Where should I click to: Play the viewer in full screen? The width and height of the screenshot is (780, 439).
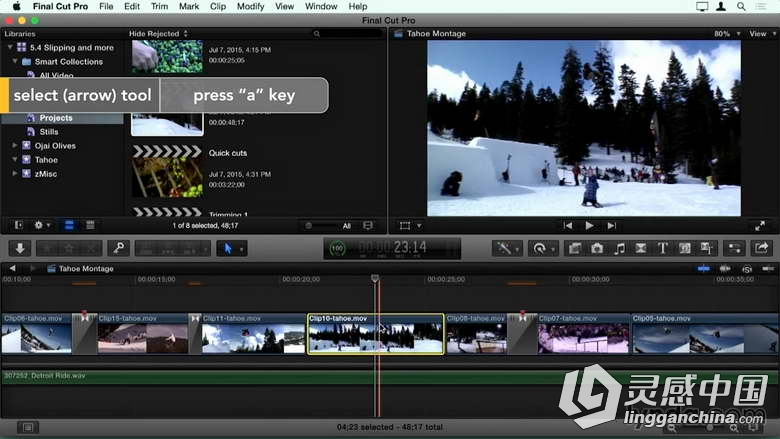click(760, 226)
